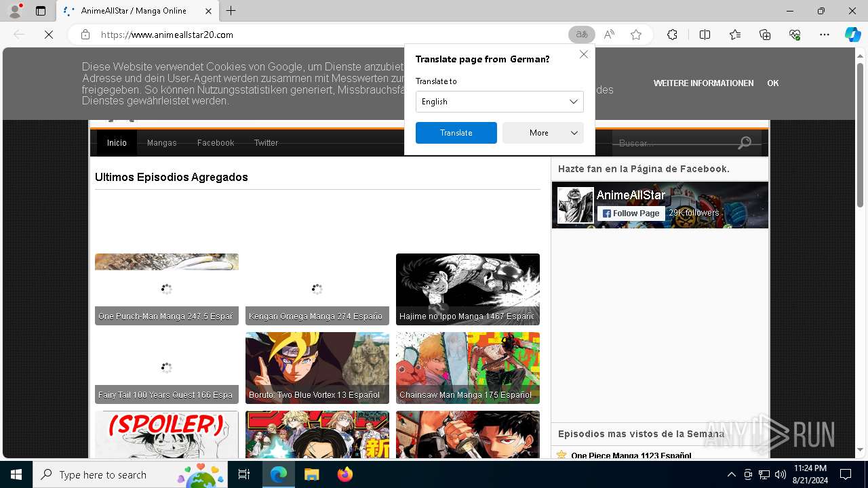Open the Twitter menu item
The width and height of the screenshot is (868, 488).
(266, 143)
